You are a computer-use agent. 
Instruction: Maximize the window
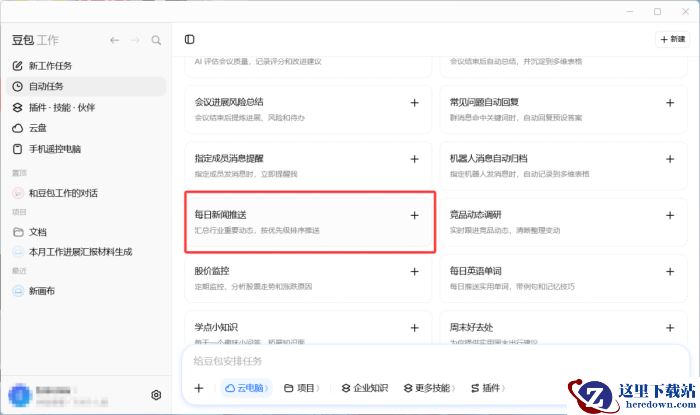pos(657,12)
